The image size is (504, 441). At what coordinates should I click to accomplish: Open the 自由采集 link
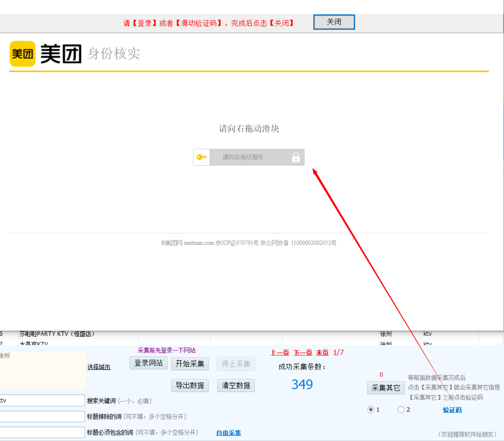coord(229,433)
